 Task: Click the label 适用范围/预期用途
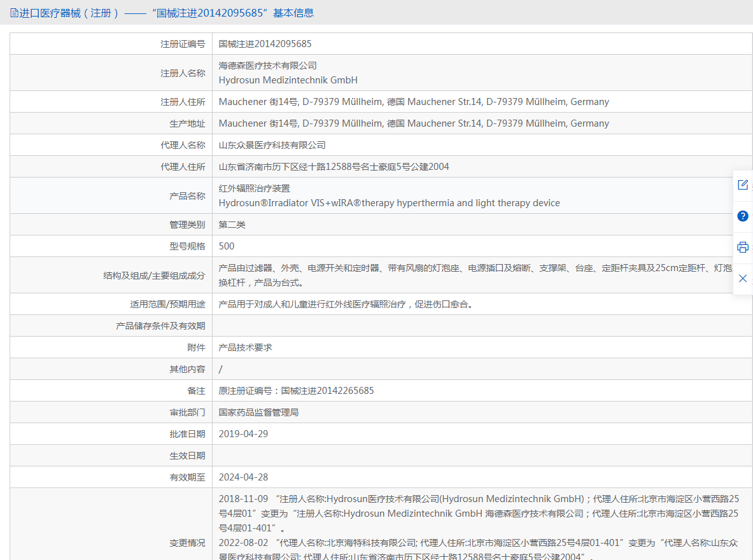coord(167,304)
